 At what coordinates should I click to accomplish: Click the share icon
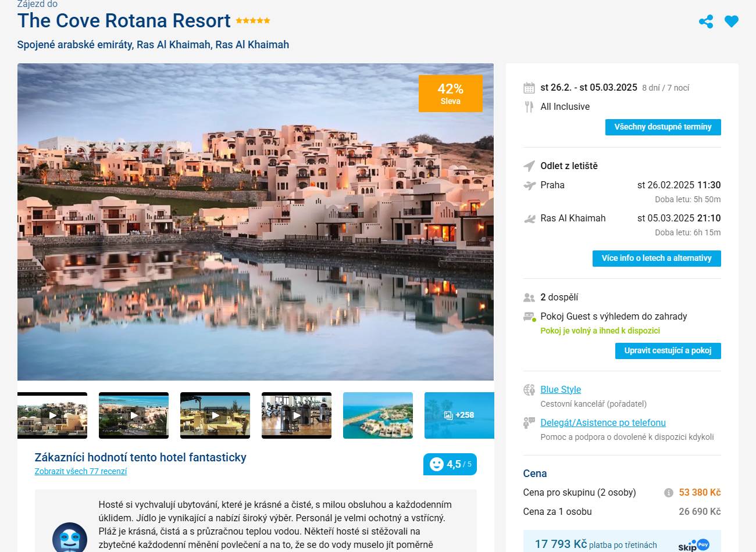[x=706, y=22]
